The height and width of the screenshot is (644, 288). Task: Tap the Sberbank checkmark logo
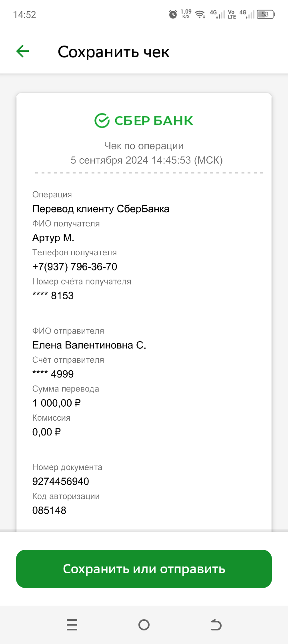point(102,120)
